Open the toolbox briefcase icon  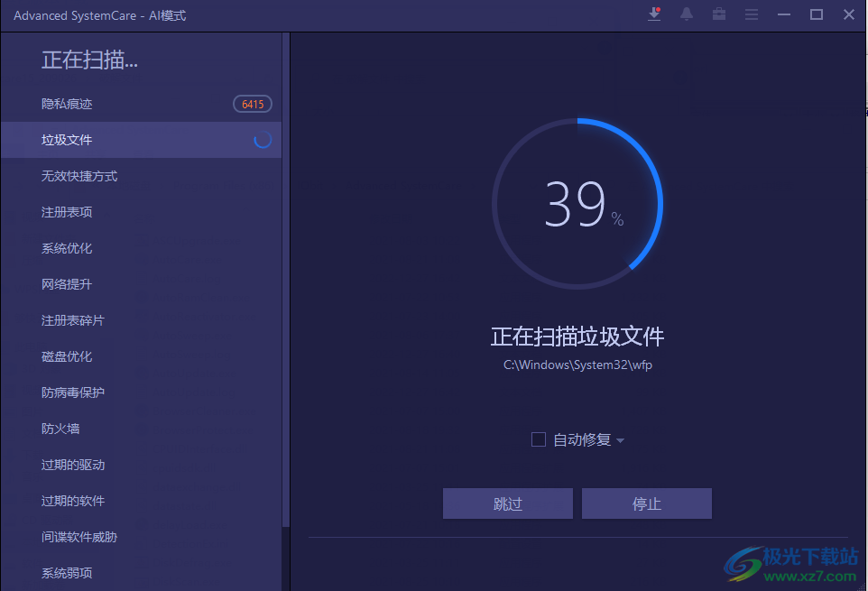pos(719,14)
